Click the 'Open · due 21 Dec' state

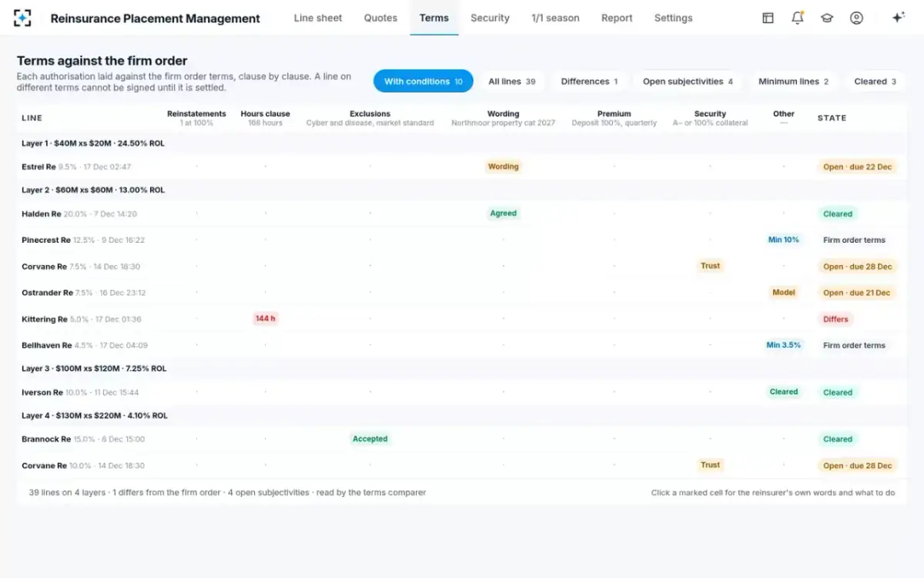coord(856,293)
